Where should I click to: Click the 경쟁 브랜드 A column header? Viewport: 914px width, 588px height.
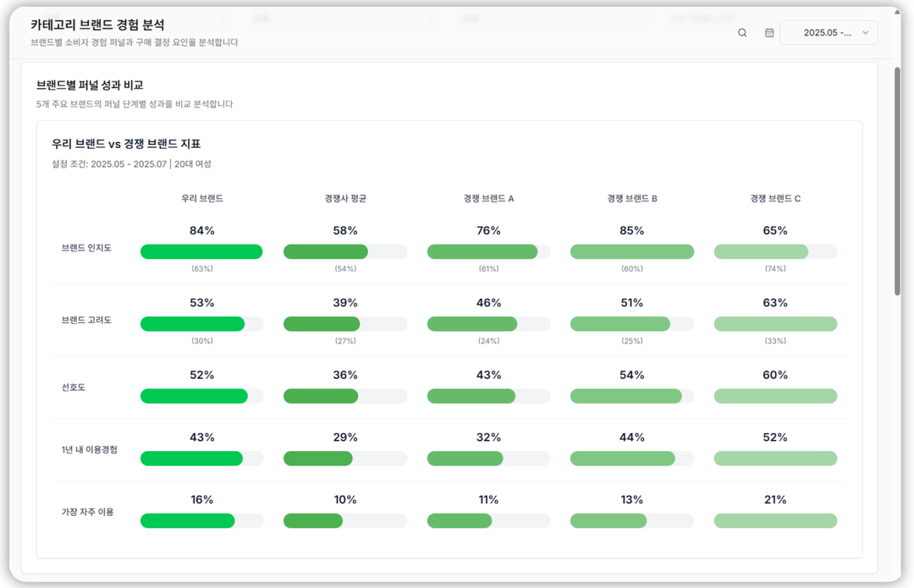click(x=488, y=199)
